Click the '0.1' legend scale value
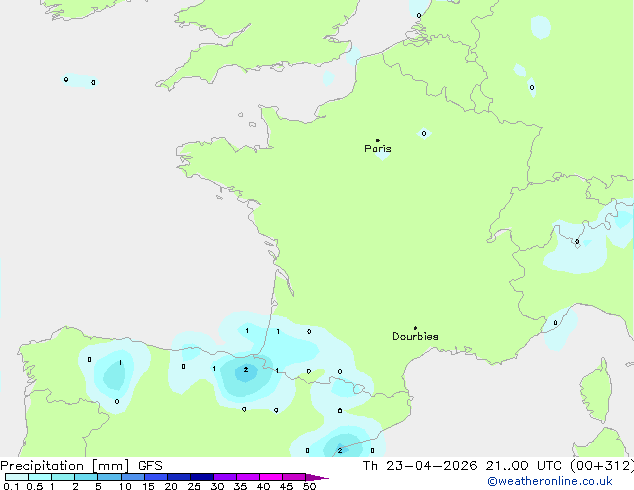The width and height of the screenshot is (634, 490). pos(11,486)
